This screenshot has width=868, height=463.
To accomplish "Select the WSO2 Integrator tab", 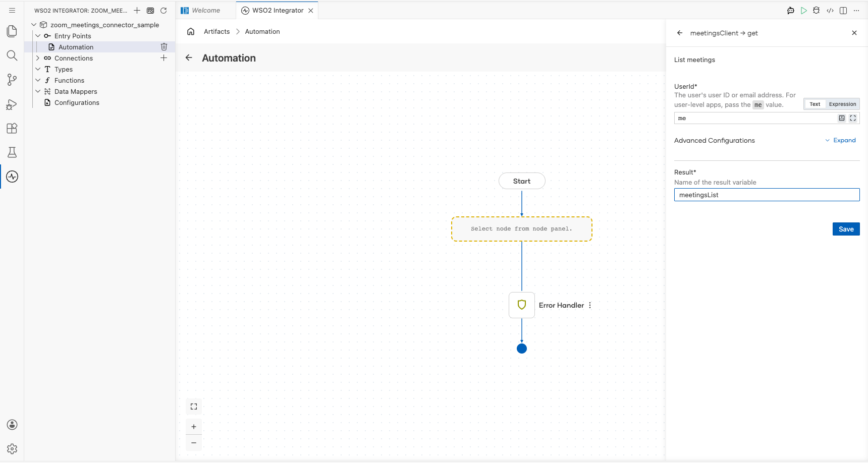I will click(x=277, y=11).
